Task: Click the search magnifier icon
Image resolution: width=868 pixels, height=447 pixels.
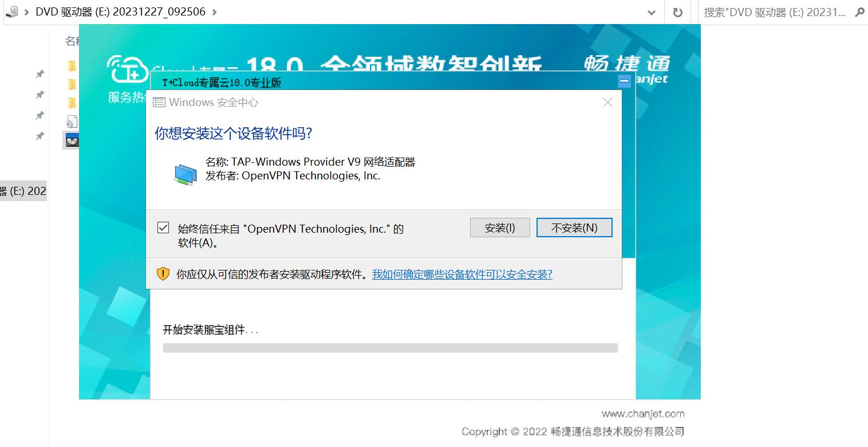Action: (x=859, y=12)
